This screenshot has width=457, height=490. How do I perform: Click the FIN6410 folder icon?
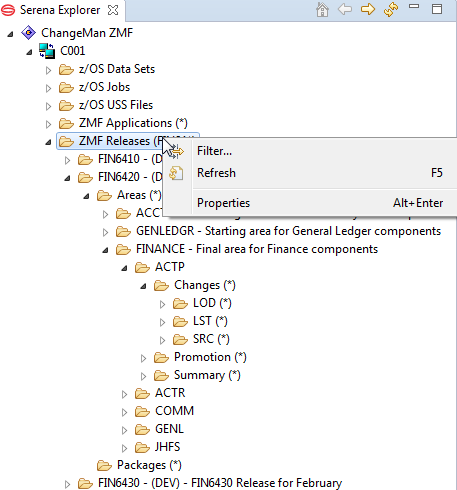point(85,159)
